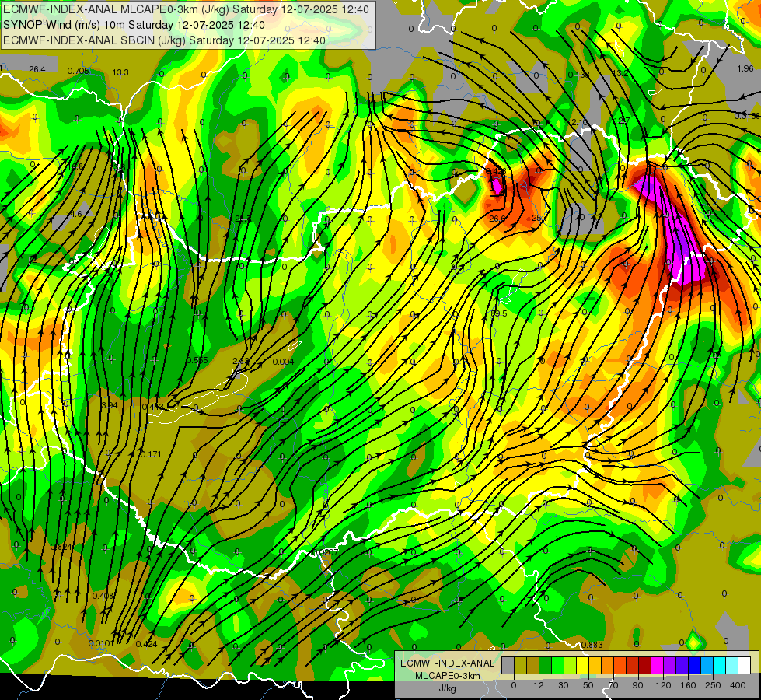This screenshot has height=700, width=761.
Task: Click the map value '1.96' at right edge
Action: [x=745, y=68]
